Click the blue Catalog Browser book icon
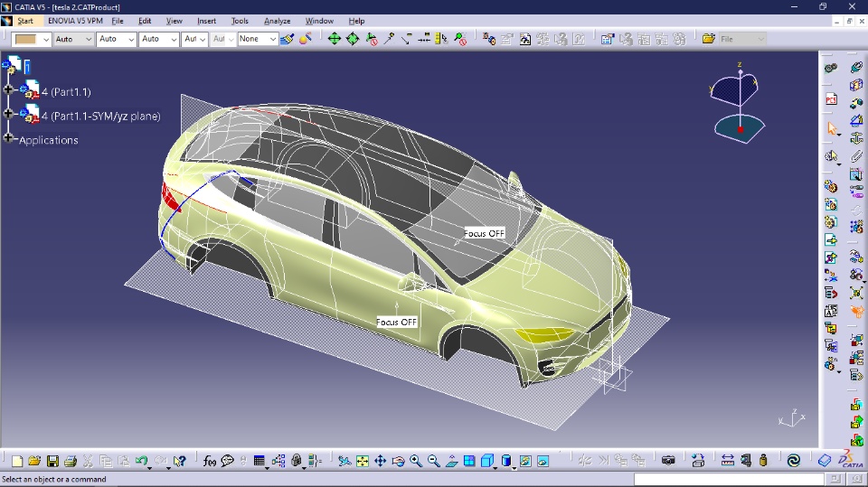The width and height of the screenshot is (868, 487). [825, 461]
